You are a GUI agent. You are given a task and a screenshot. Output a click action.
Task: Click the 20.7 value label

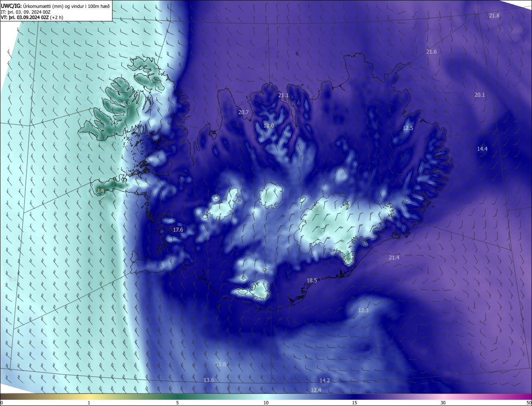click(244, 112)
